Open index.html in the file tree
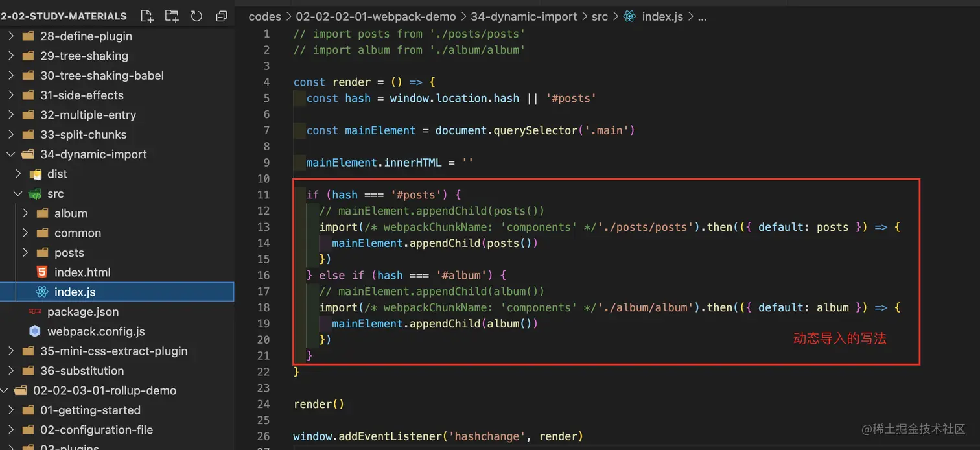Viewport: 980px width, 450px height. [82, 272]
